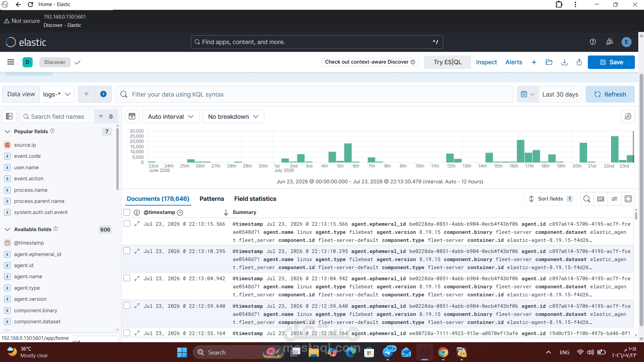Open the logs-* data view dropdown
Screen dimensions: 644x362
click(x=57, y=94)
